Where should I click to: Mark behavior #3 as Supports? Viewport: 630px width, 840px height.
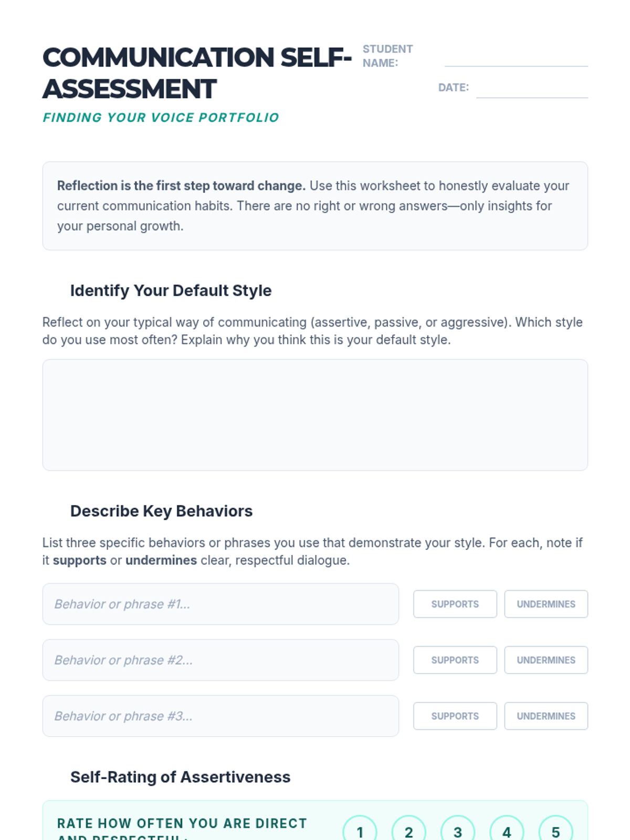pyautogui.click(x=455, y=716)
